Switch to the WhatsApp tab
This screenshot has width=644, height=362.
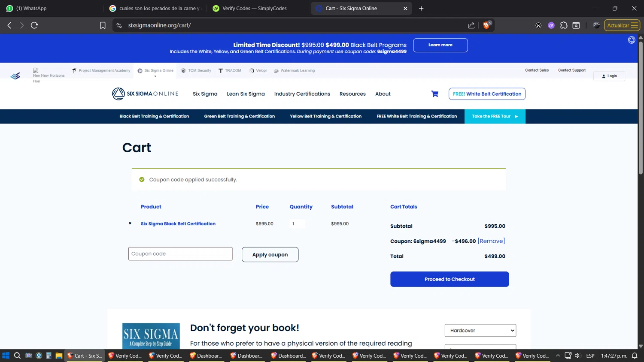tap(52, 8)
